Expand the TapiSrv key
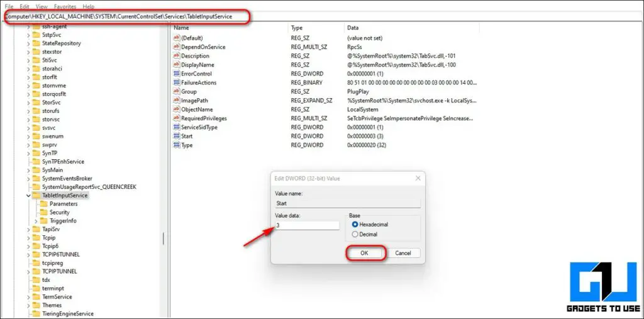The height and width of the screenshot is (319, 644). click(x=28, y=229)
